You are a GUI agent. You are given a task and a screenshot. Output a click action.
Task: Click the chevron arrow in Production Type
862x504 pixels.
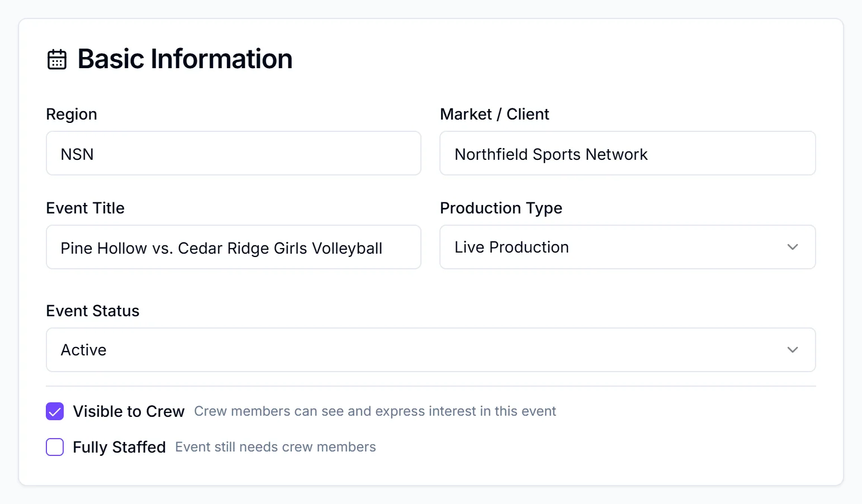click(793, 247)
